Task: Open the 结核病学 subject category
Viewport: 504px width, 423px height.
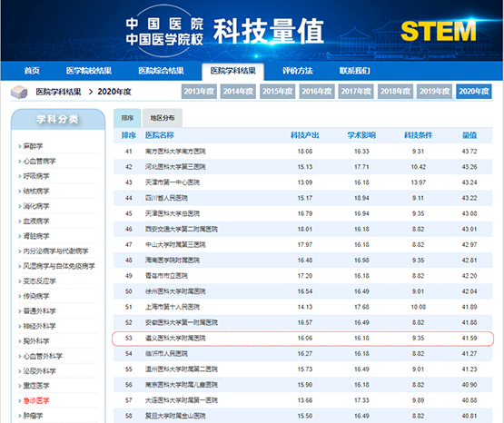Action: click(36, 192)
